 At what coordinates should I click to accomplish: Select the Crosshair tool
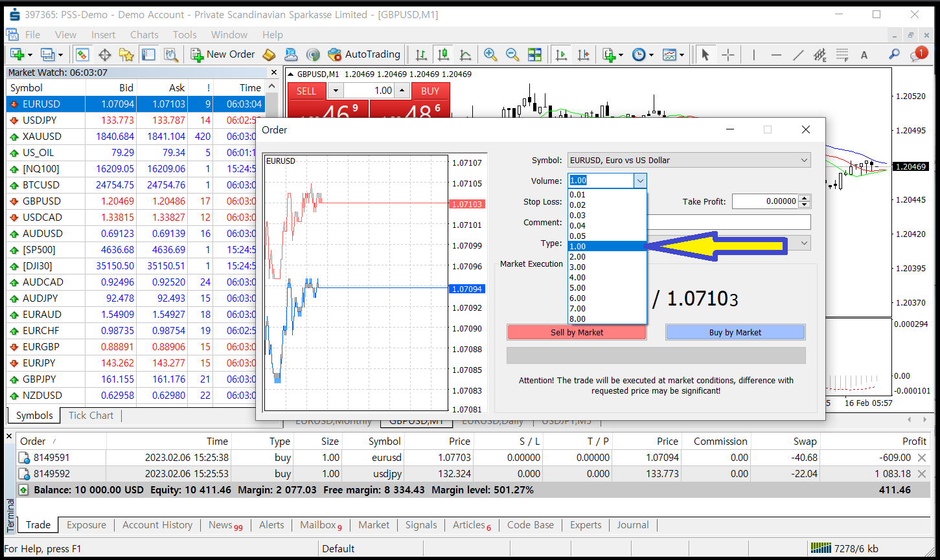pos(728,55)
